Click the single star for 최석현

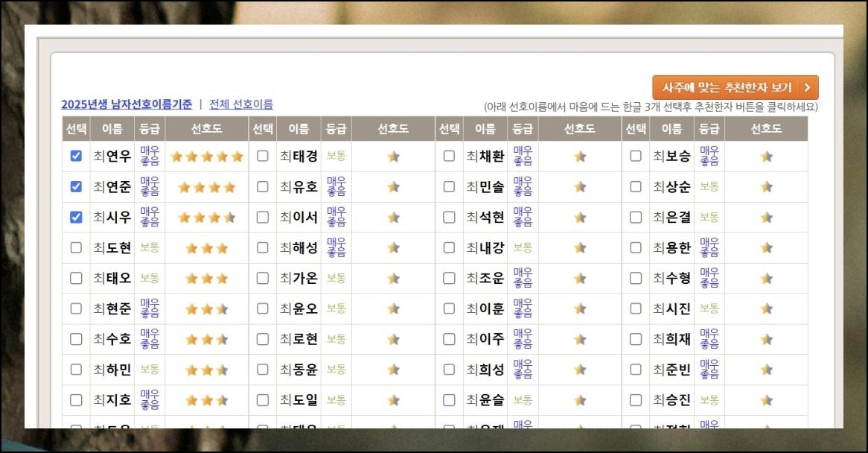pyautogui.click(x=580, y=218)
